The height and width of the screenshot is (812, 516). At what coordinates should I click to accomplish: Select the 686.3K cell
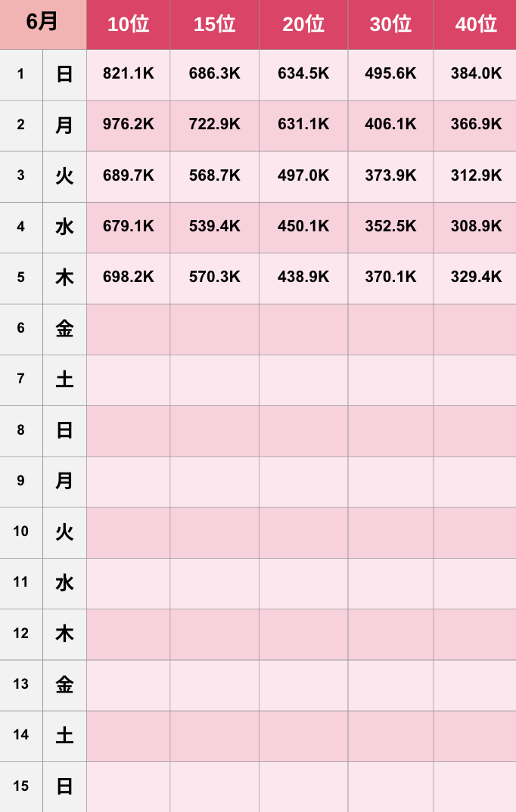[214, 75]
